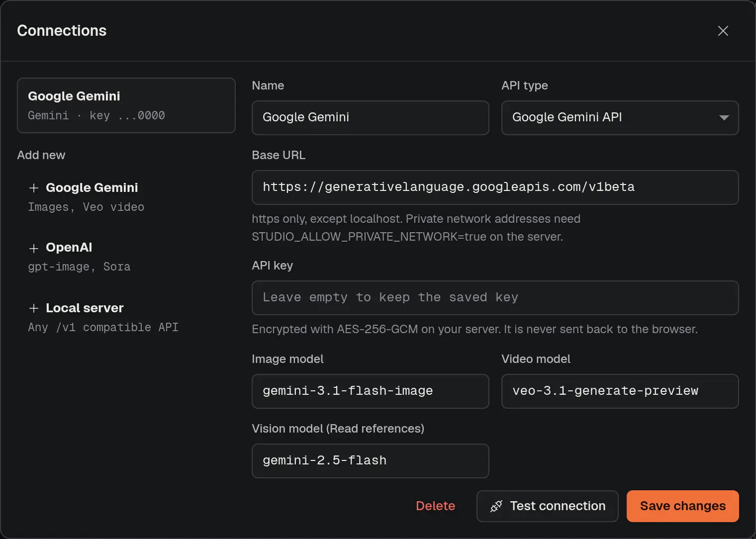The width and height of the screenshot is (756, 539).
Task: Click the plus icon next to Google Gemini
Action: click(34, 188)
